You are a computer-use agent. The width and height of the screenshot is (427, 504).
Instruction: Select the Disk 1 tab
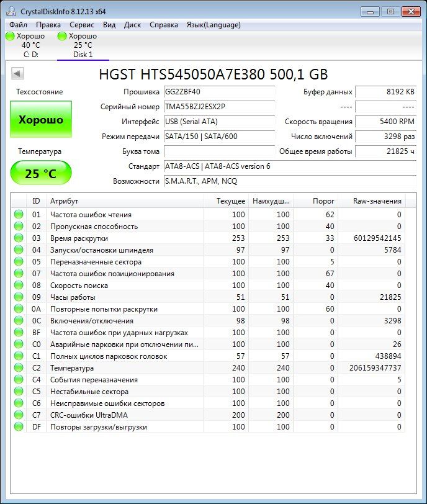pos(83,45)
